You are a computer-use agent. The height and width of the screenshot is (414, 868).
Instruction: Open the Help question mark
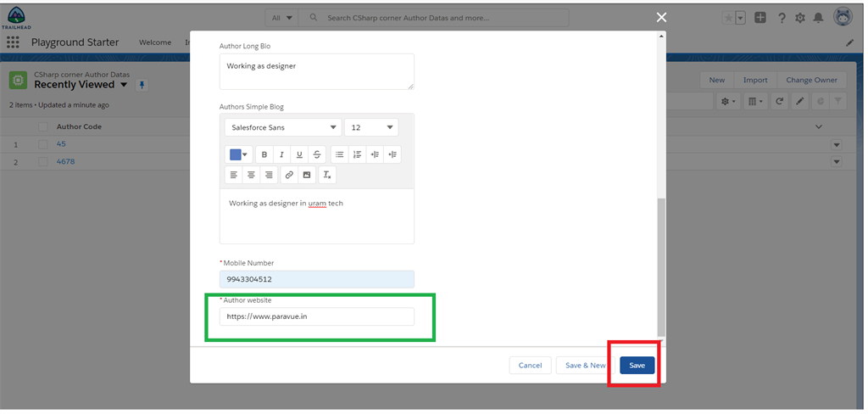point(782,18)
